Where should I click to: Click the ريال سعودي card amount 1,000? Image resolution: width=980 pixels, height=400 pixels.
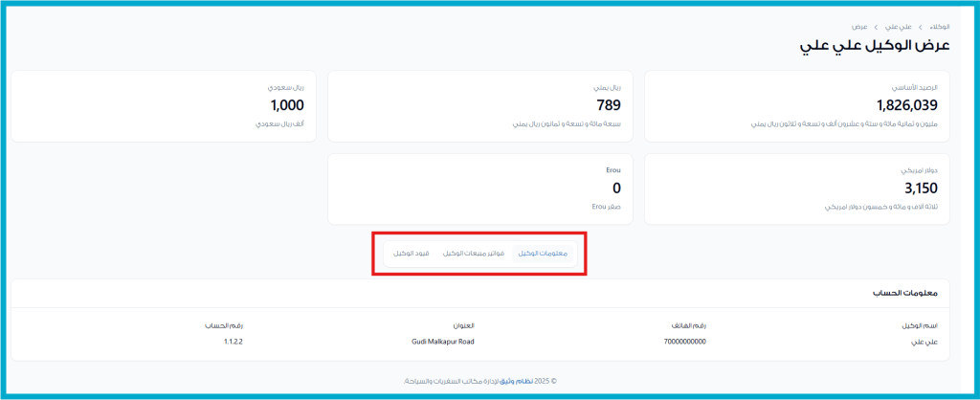(x=287, y=105)
